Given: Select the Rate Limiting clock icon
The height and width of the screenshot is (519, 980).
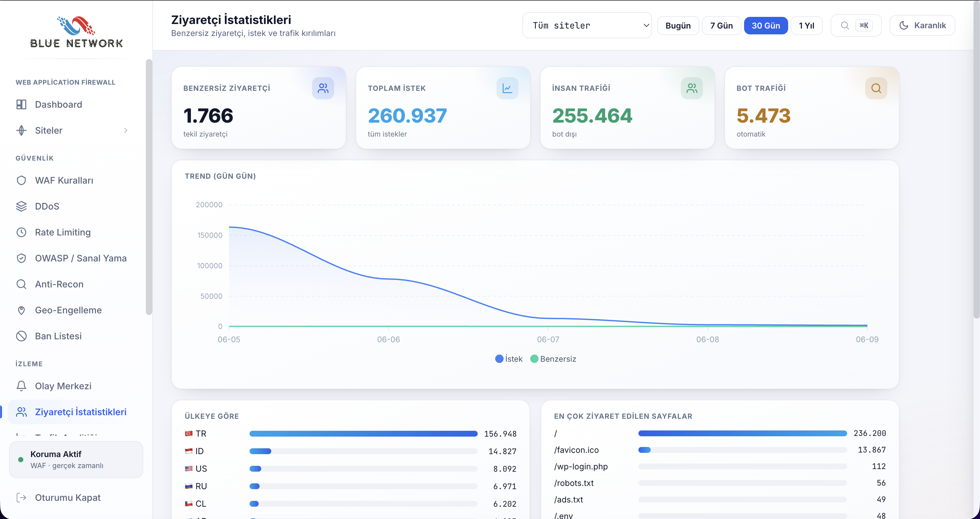Looking at the screenshot, I should 21,232.
